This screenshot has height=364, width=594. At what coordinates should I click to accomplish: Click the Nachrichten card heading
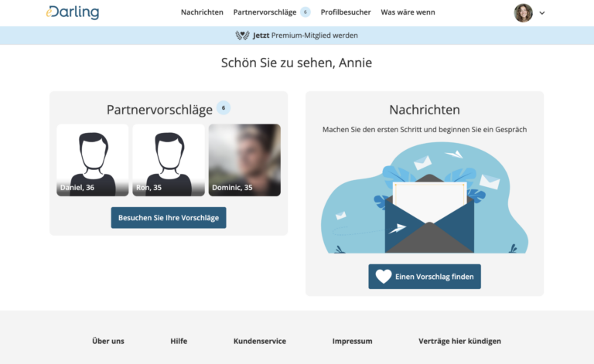[x=425, y=110]
